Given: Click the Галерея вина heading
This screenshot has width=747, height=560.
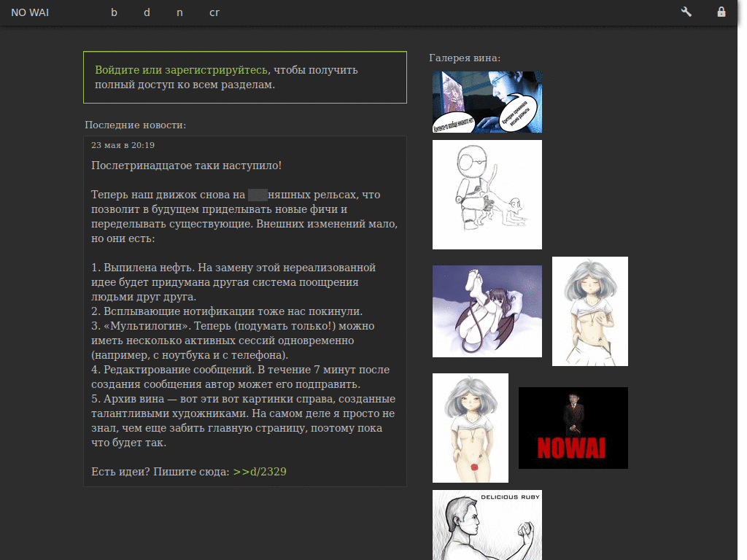Looking at the screenshot, I should (465, 58).
